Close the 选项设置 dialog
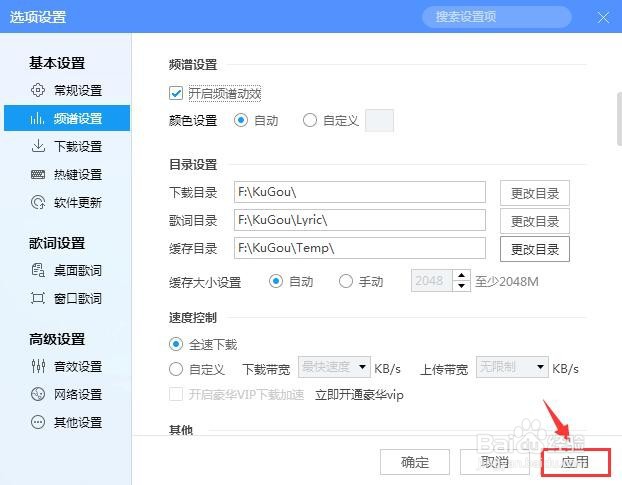Screen dimensions: 622x485 [603, 17]
